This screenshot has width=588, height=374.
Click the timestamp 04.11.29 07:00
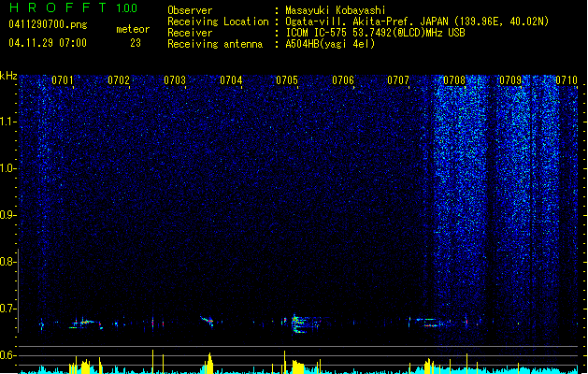tap(48, 43)
